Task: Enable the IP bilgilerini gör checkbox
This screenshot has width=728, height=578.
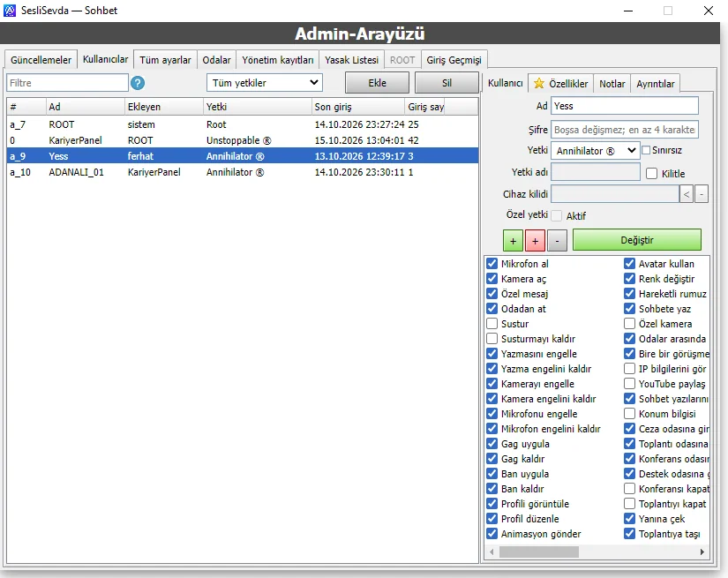Action: 629,368
